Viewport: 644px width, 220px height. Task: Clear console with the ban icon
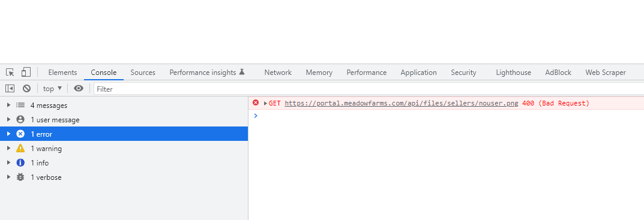tap(26, 88)
